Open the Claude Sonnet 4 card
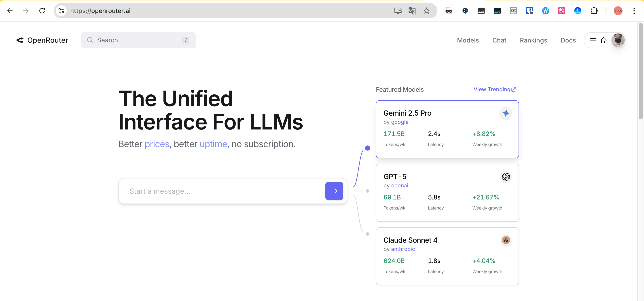Screen dimensions: 644x301 tap(447, 256)
